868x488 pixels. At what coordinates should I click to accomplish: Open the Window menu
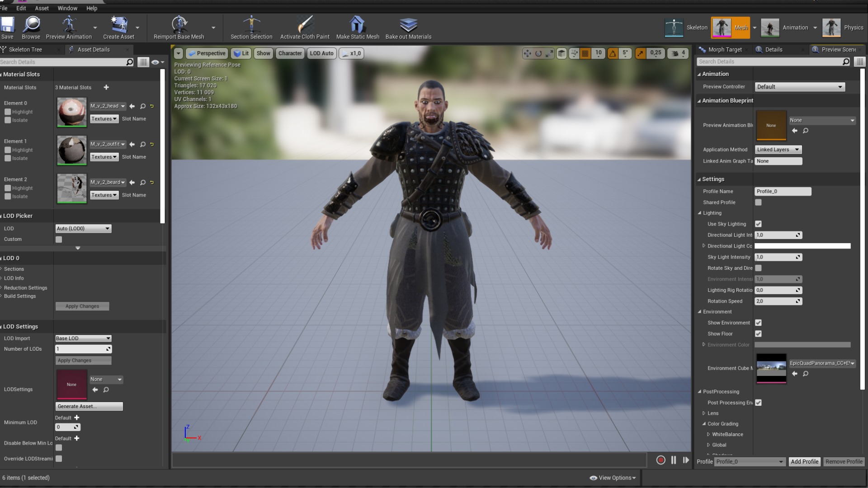click(x=67, y=8)
